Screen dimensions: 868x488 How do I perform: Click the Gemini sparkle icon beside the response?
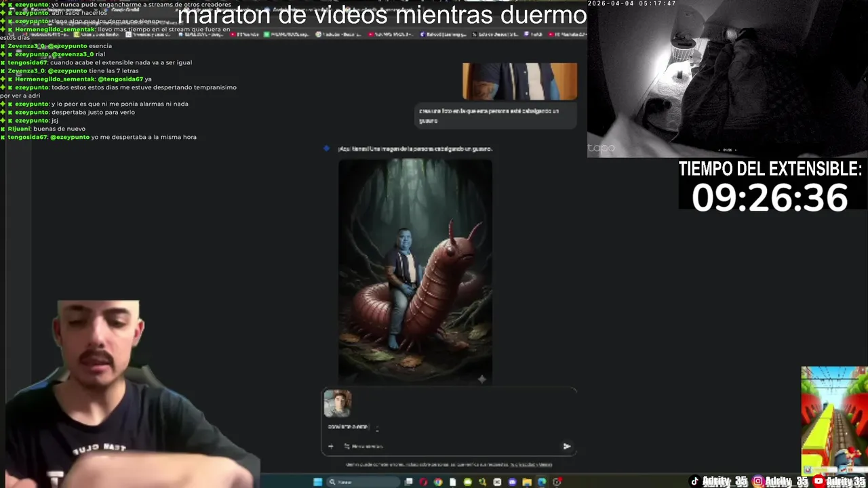coord(326,148)
